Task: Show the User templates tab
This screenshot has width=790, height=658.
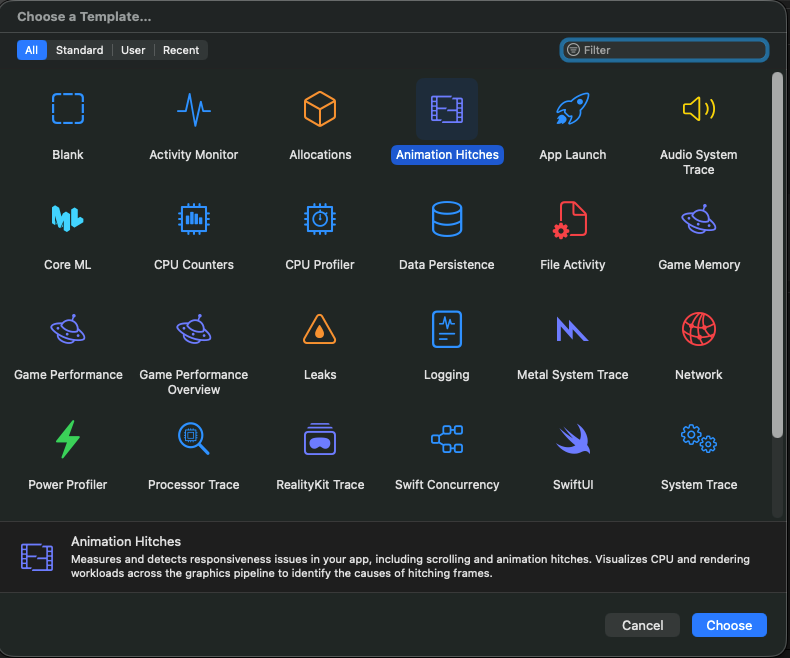Action: 133,50
